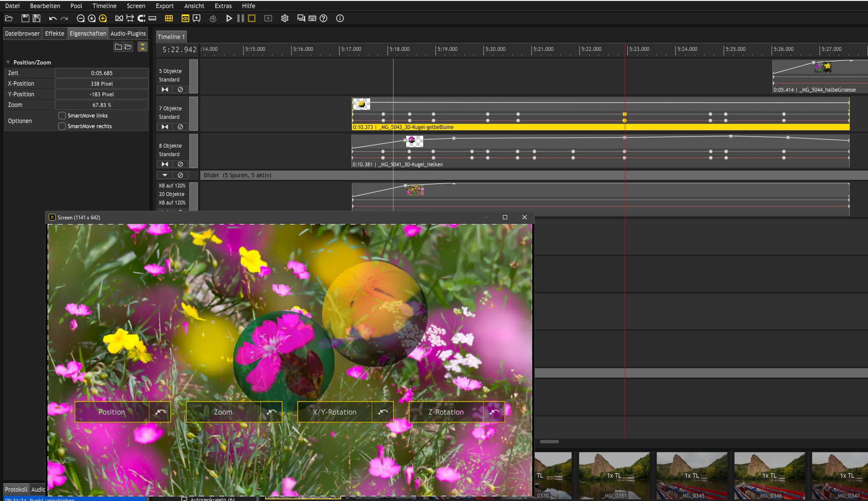This screenshot has width=868, height=501.
Task: Toggle disable icon on 8 Objekte track
Action: 180,164
